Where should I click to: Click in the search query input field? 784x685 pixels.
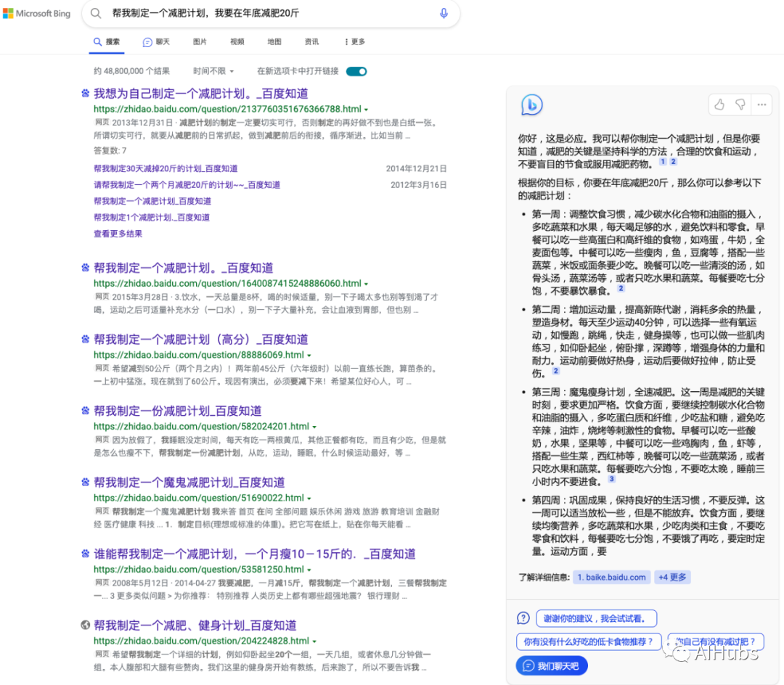point(270,14)
